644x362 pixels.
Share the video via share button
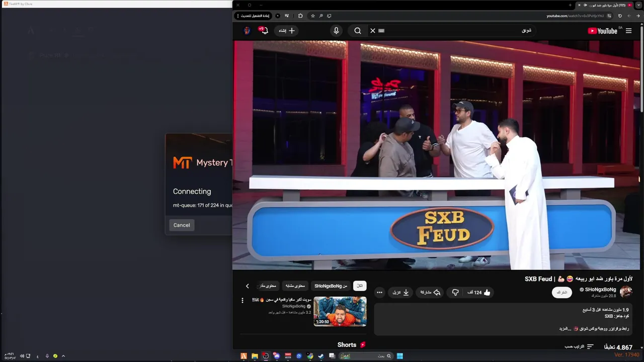click(x=430, y=292)
